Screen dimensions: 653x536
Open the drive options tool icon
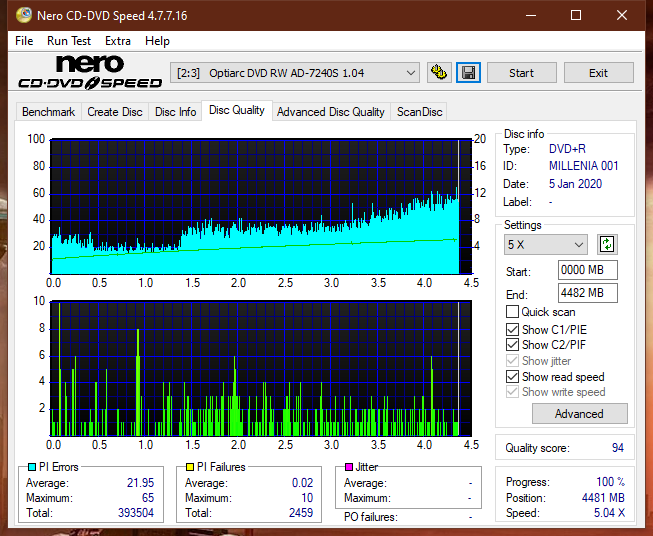point(439,73)
